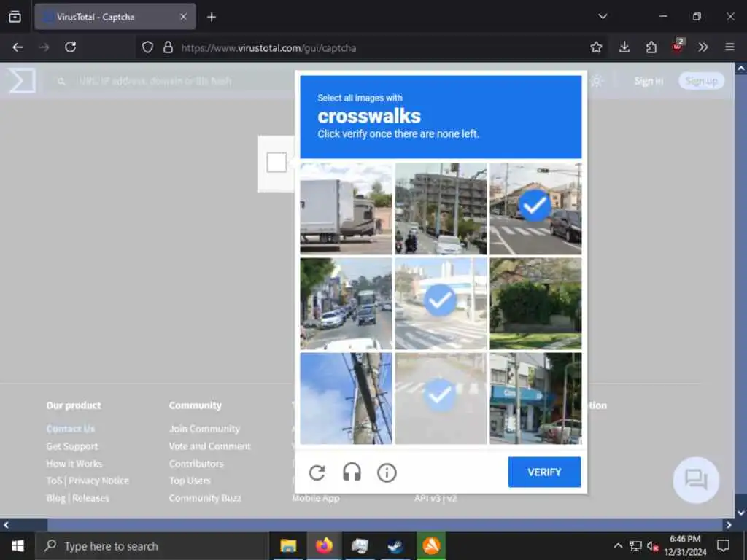Select the blue storefront tile

[x=535, y=398]
